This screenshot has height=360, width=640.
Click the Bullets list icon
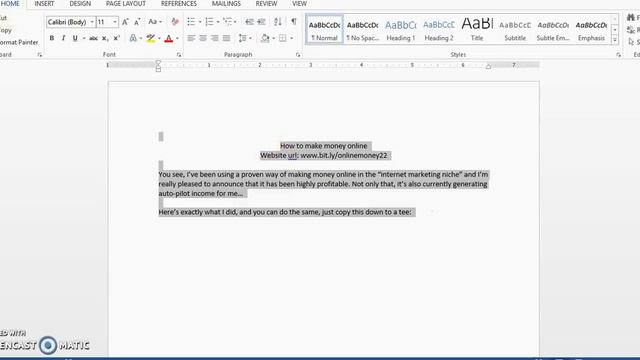click(191, 22)
